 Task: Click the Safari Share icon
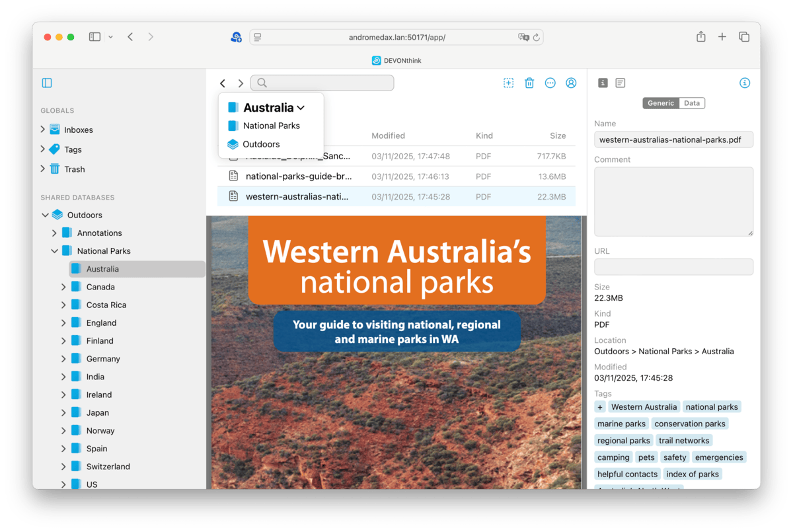700,37
